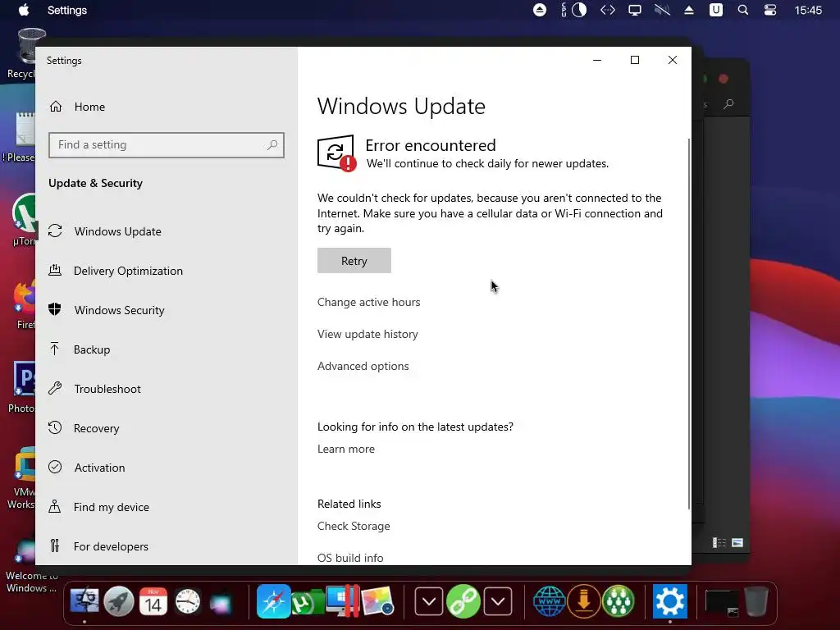
Task: Select Backup in the sidebar
Action: (x=166, y=349)
